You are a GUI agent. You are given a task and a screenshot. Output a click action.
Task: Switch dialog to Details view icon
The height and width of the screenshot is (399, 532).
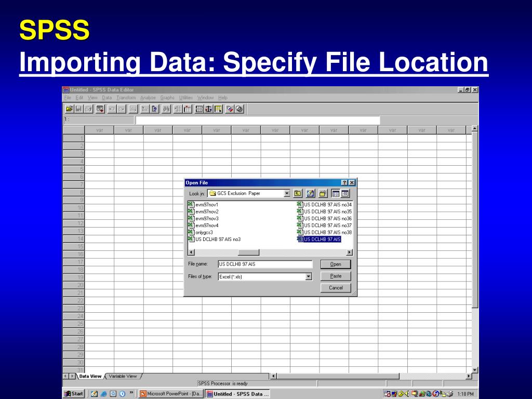(x=345, y=193)
